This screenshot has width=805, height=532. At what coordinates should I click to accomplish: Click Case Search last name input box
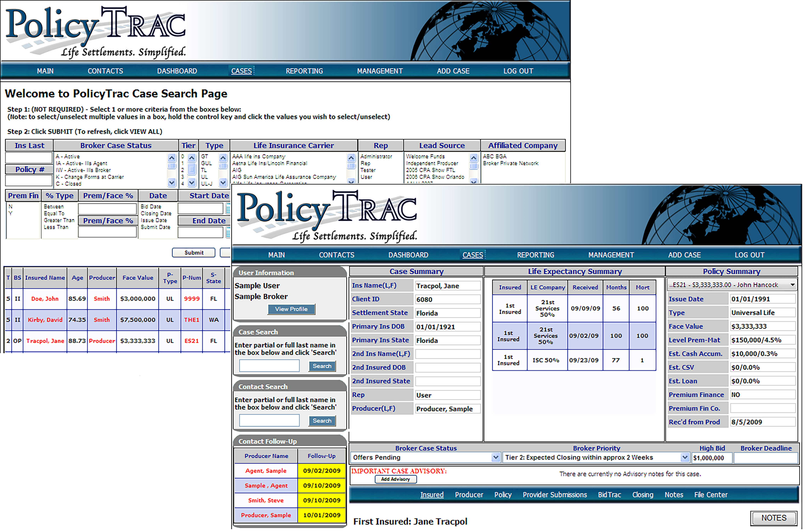(269, 366)
